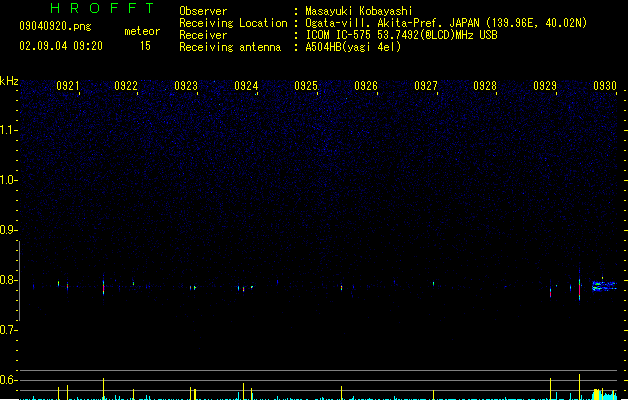
Task: Click the date stamp 02.09.04 09:20
Action: [x=61, y=46]
